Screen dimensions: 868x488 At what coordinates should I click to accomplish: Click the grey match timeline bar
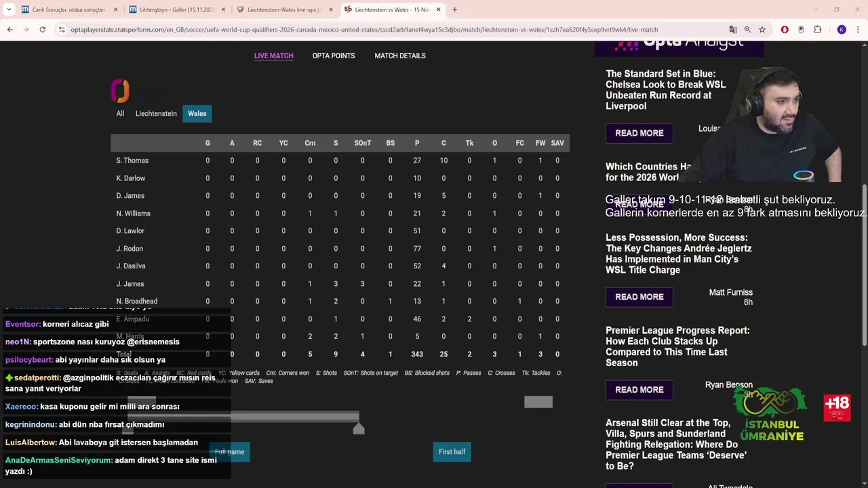[243, 417]
